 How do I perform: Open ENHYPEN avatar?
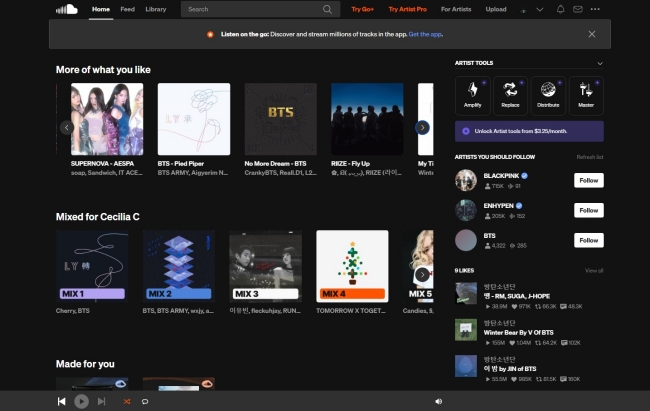(x=466, y=210)
